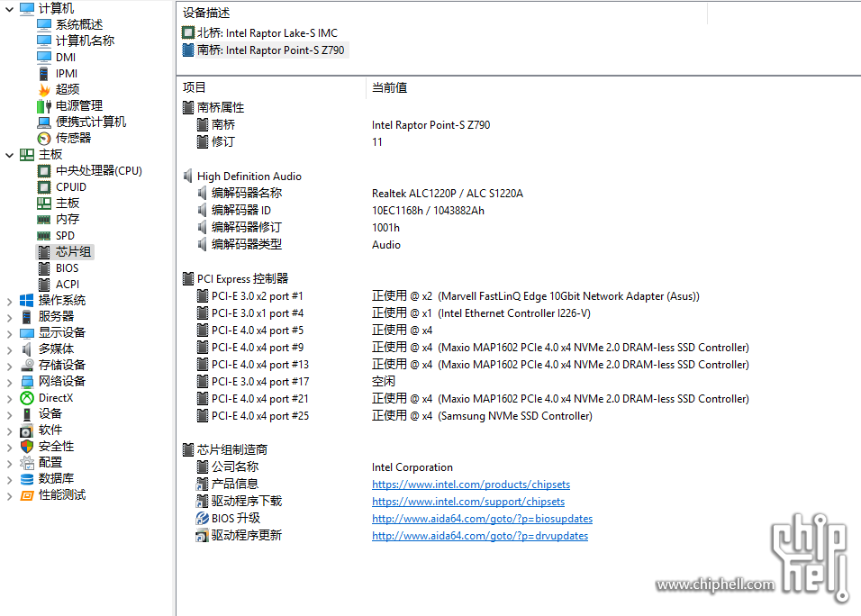Click the 南桥 device chip icon
This screenshot has height=616, width=861.
coord(188,50)
